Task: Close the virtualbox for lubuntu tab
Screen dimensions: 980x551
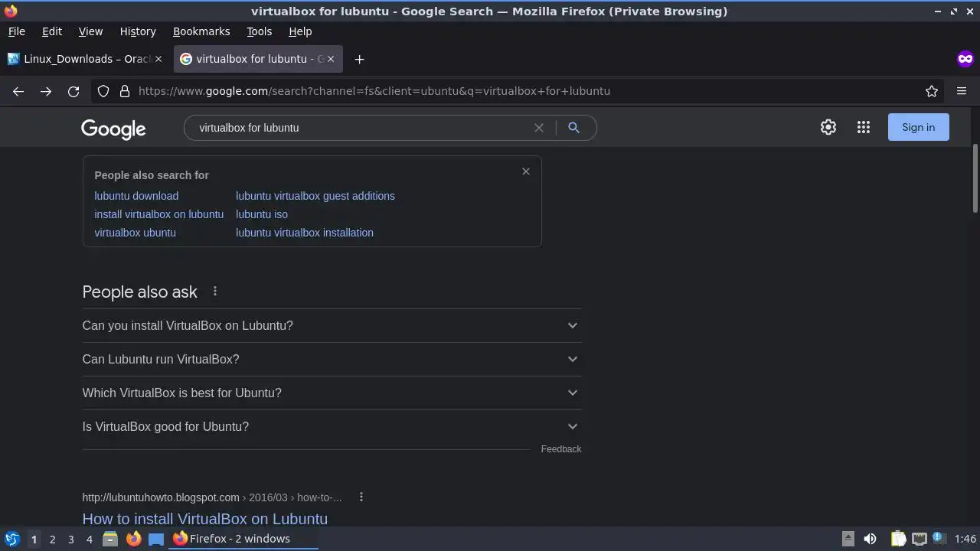Action: coord(331,59)
